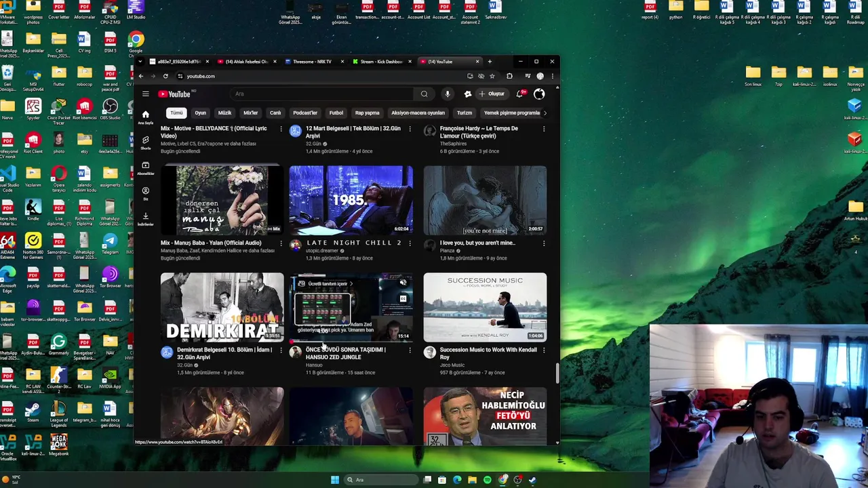Viewport: 868px width, 488px height.
Task: Switch to Threesome - NRK TV tab
Action: click(x=313, y=62)
